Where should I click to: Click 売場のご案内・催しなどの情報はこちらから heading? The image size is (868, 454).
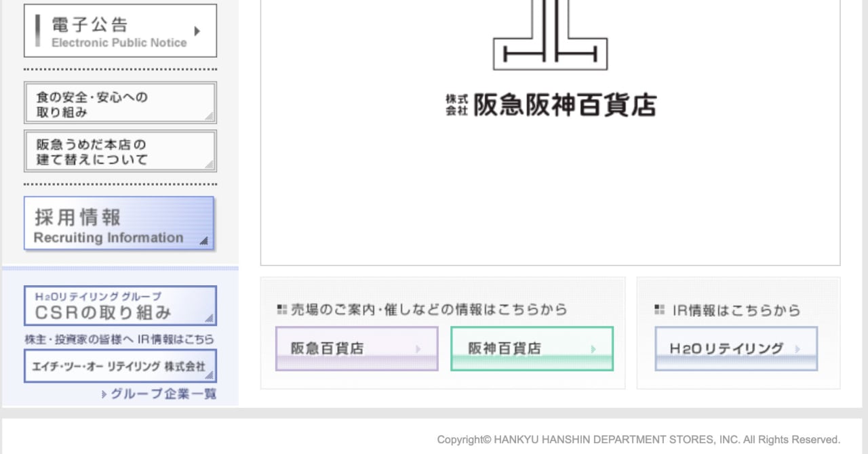click(x=429, y=310)
